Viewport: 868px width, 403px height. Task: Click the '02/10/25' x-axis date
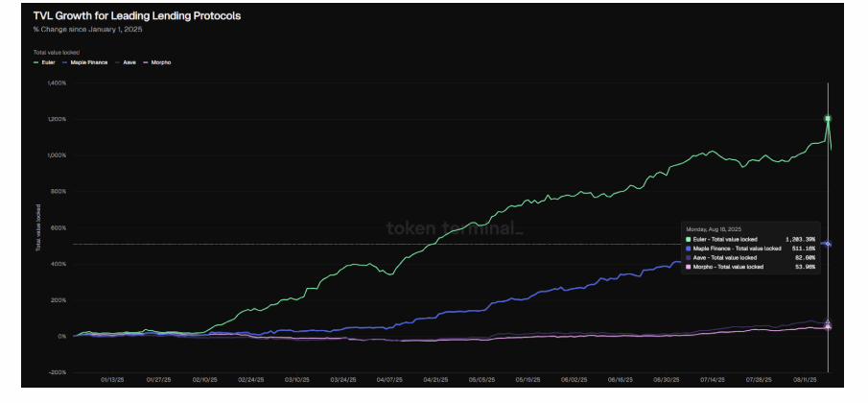point(204,380)
